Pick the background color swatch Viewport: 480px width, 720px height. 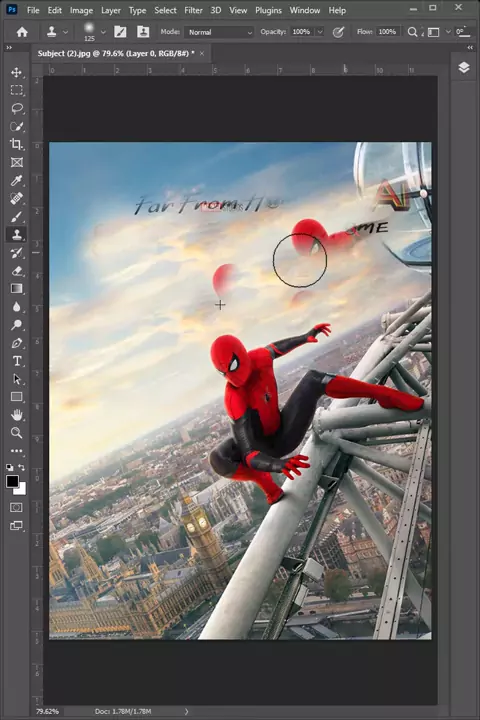coord(21,489)
